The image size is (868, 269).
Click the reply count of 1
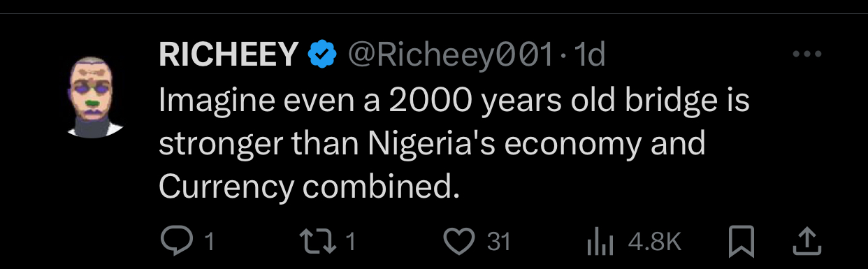(x=208, y=242)
